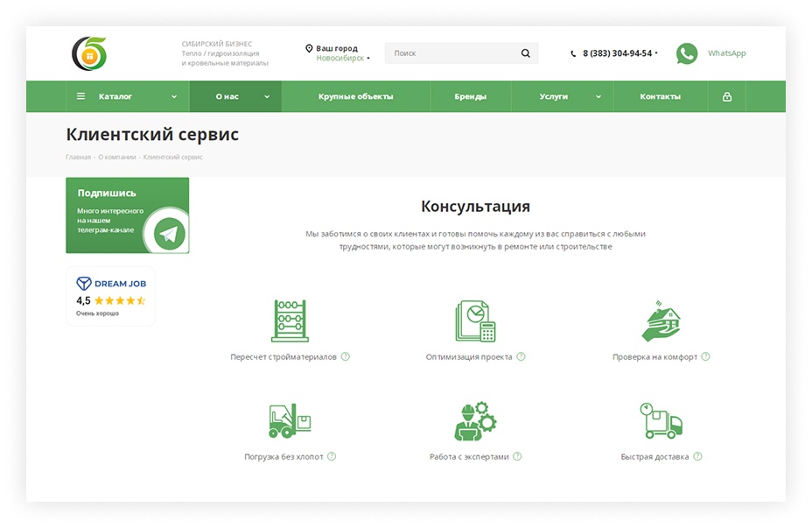
Task: Click the Сибирский Бизнес tagline text
Action: click(225, 53)
